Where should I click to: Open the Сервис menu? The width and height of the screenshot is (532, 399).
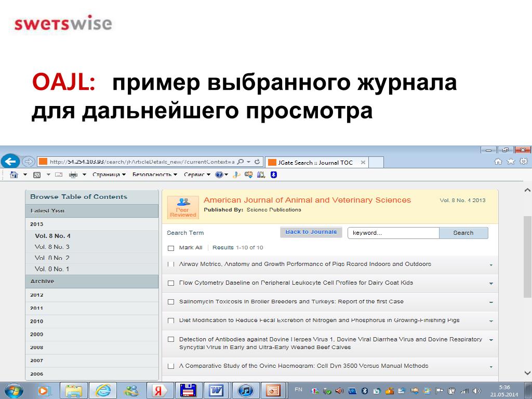(x=197, y=175)
